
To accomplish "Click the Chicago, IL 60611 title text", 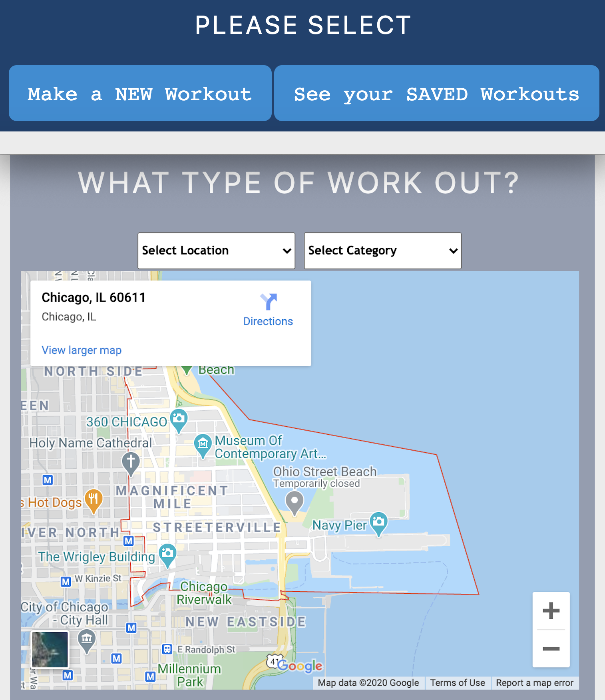I will tap(94, 297).
